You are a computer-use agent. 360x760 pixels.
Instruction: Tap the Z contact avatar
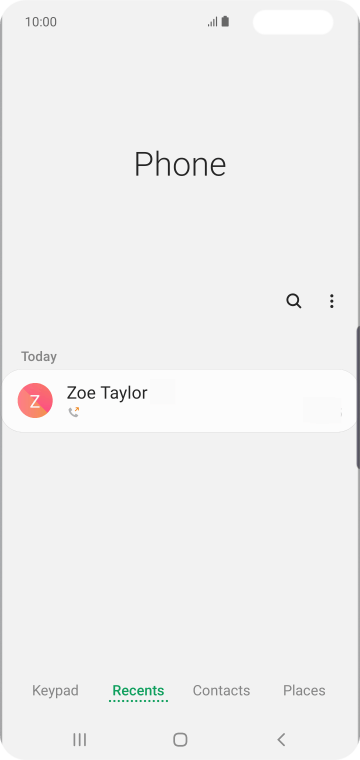35,400
